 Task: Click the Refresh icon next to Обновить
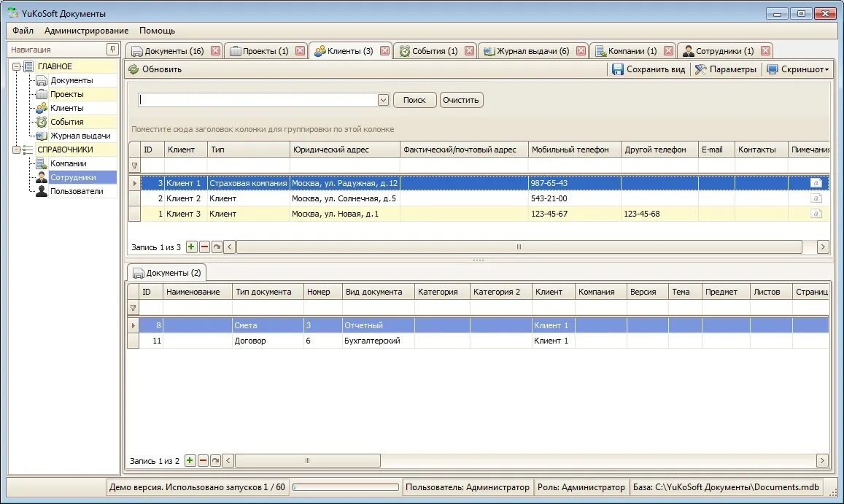[x=133, y=69]
